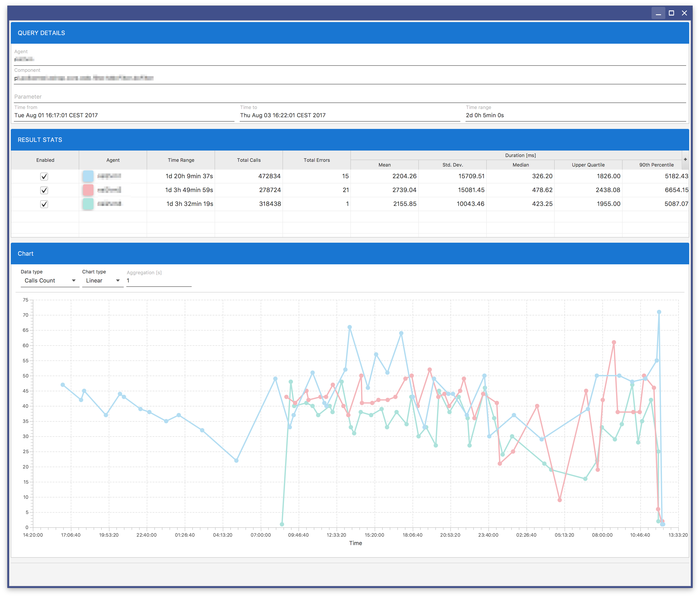Click the Component input field
This screenshot has height=597, width=700.
(350, 78)
